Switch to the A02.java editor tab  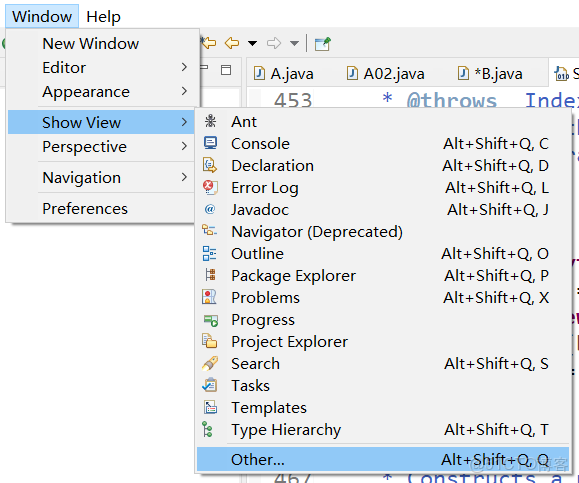click(386, 73)
